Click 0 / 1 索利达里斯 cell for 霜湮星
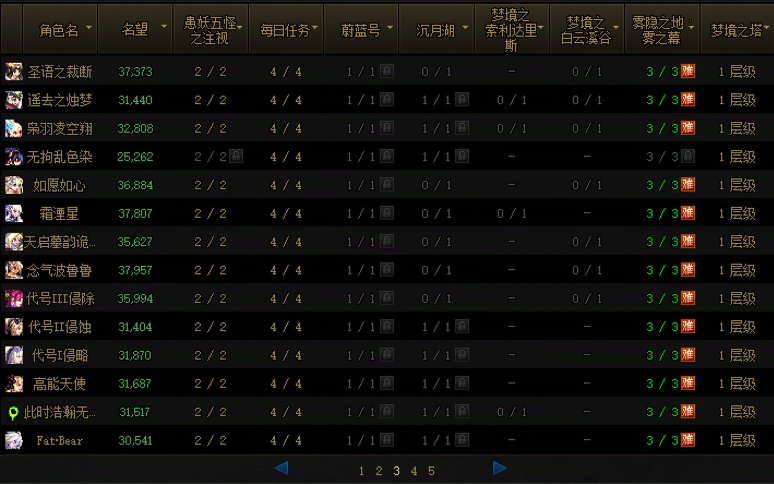The image size is (774, 484). 511,214
